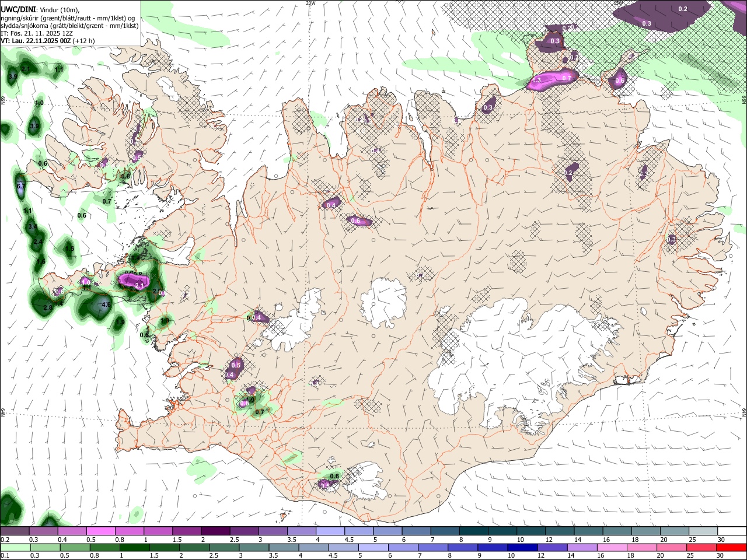
Task: Click lower legend bright red swatch after 30
Action: 731,547
